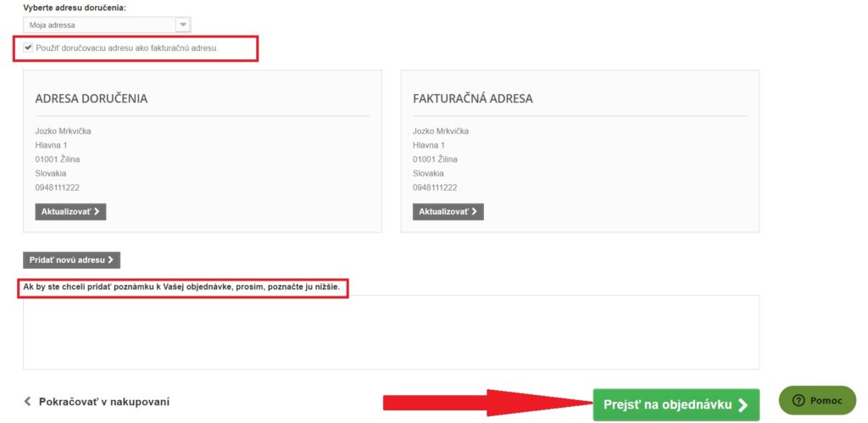Click the 'Pridať novú adresu' button
This screenshot has height=423, width=868.
(x=71, y=259)
